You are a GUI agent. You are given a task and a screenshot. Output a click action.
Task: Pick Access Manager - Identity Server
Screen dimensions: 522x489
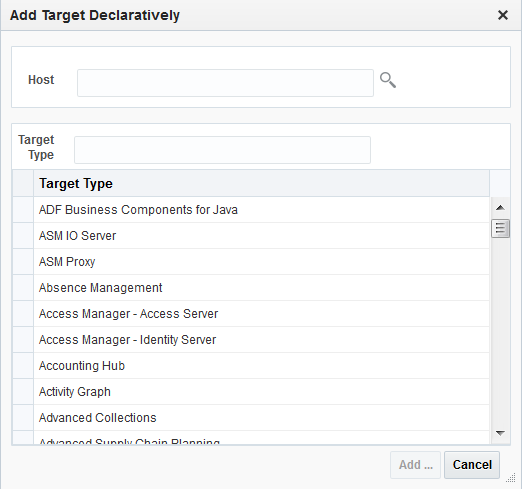(x=261, y=340)
